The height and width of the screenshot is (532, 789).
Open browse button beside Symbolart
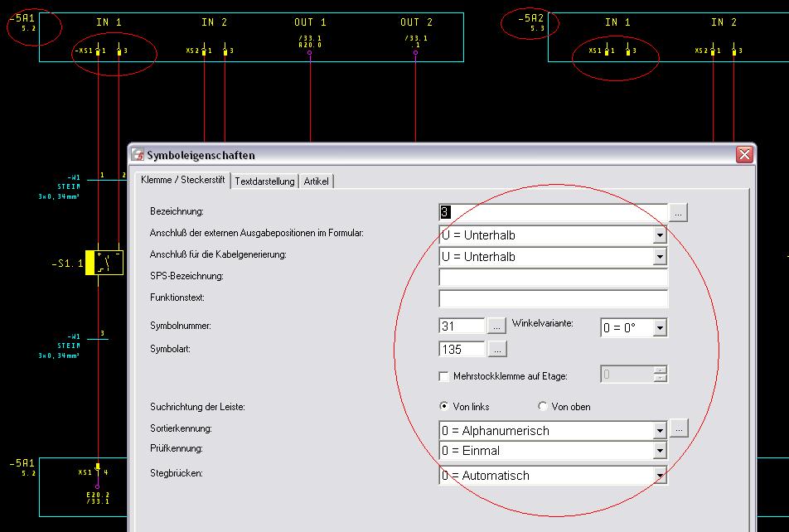(x=497, y=350)
